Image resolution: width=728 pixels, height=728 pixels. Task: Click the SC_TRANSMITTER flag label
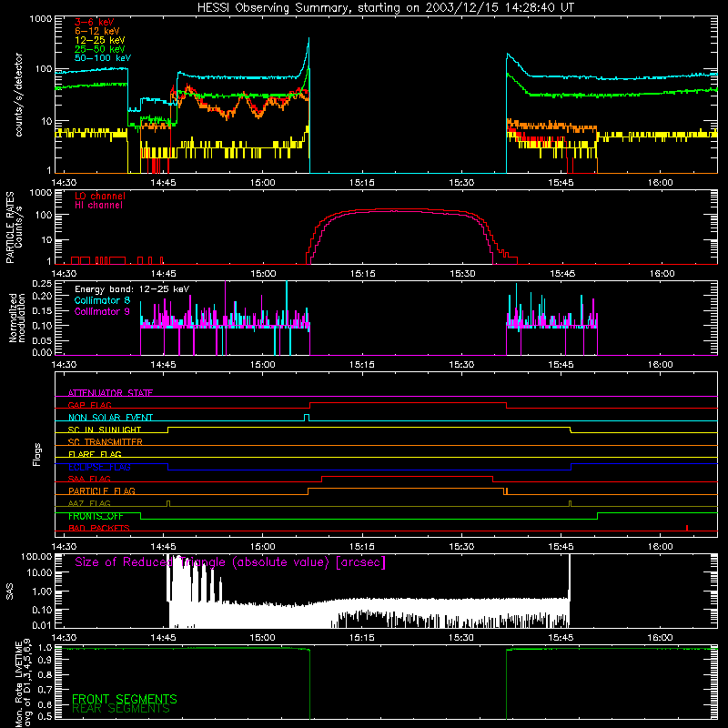click(105, 442)
